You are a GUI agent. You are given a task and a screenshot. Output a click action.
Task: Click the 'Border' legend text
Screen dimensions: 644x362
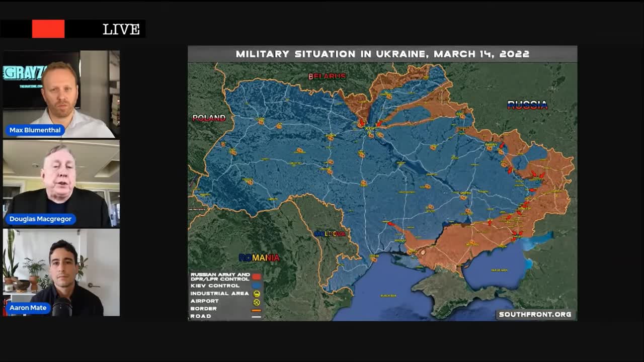[x=204, y=309]
